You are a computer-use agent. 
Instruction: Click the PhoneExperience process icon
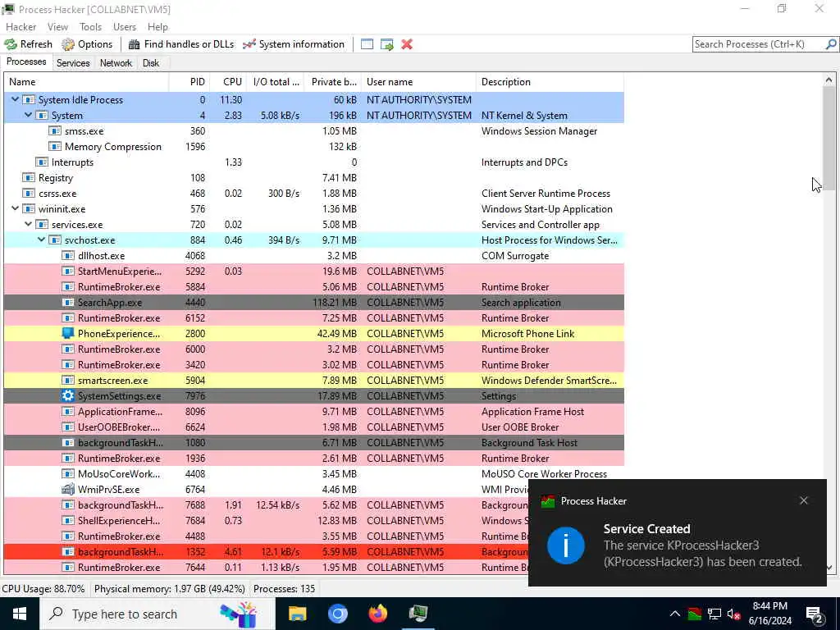(67, 333)
